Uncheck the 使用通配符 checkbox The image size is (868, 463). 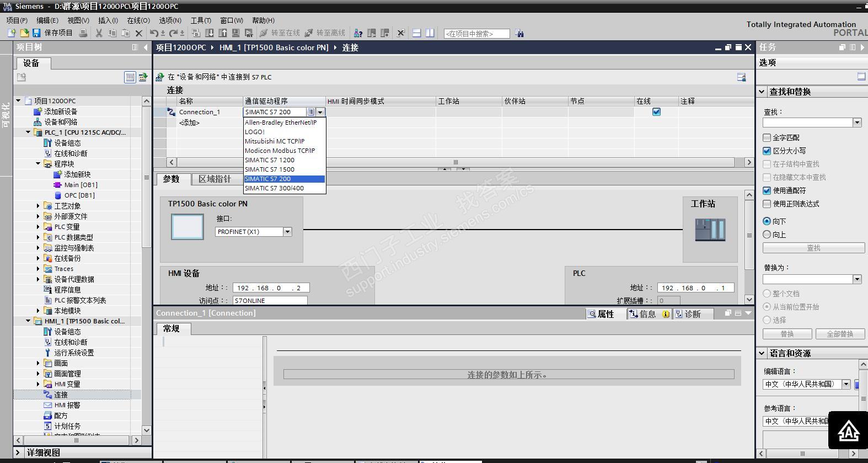[x=767, y=190]
